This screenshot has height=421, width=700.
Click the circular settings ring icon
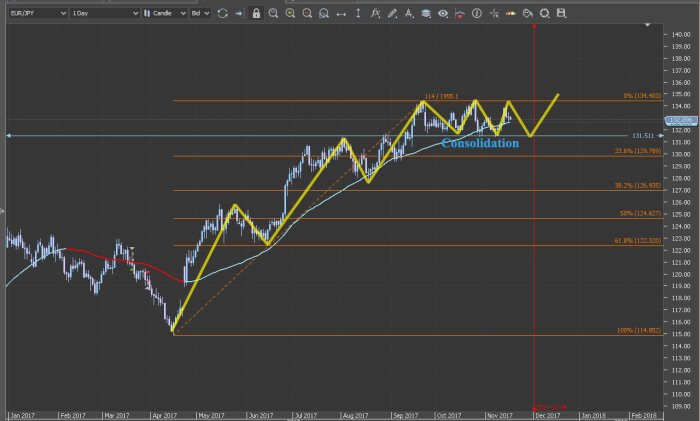pos(545,13)
